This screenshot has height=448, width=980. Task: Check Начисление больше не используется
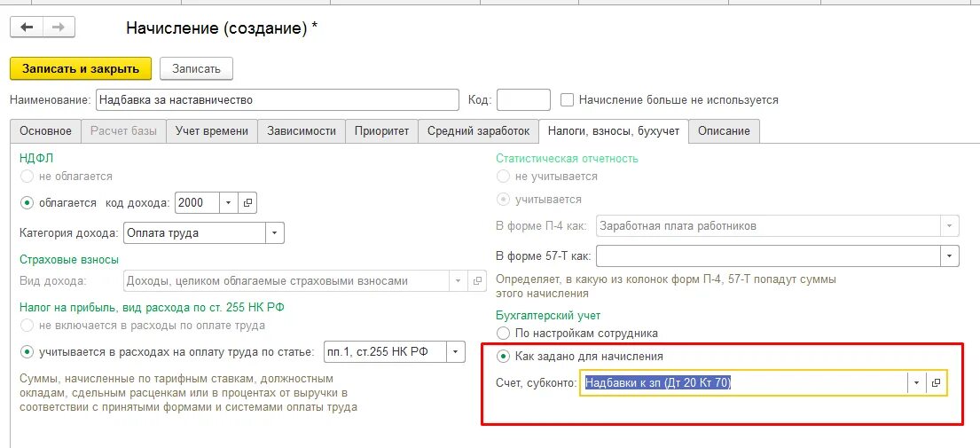pos(567,100)
